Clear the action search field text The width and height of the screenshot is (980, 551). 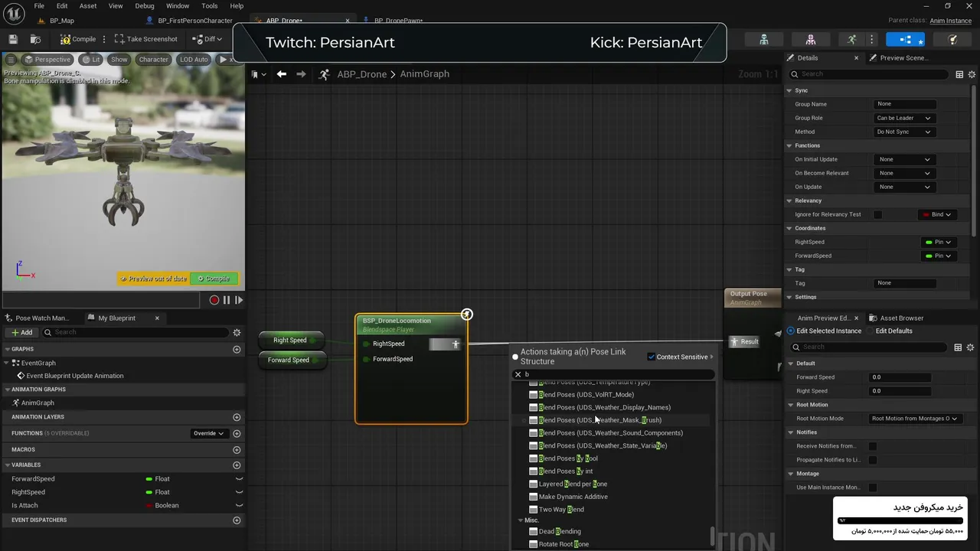(518, 374)
